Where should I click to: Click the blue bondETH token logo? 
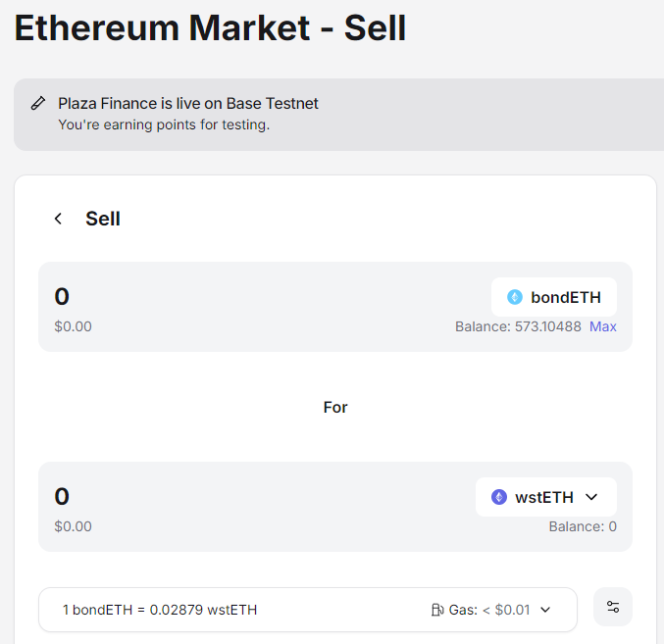tap(515, 297)
